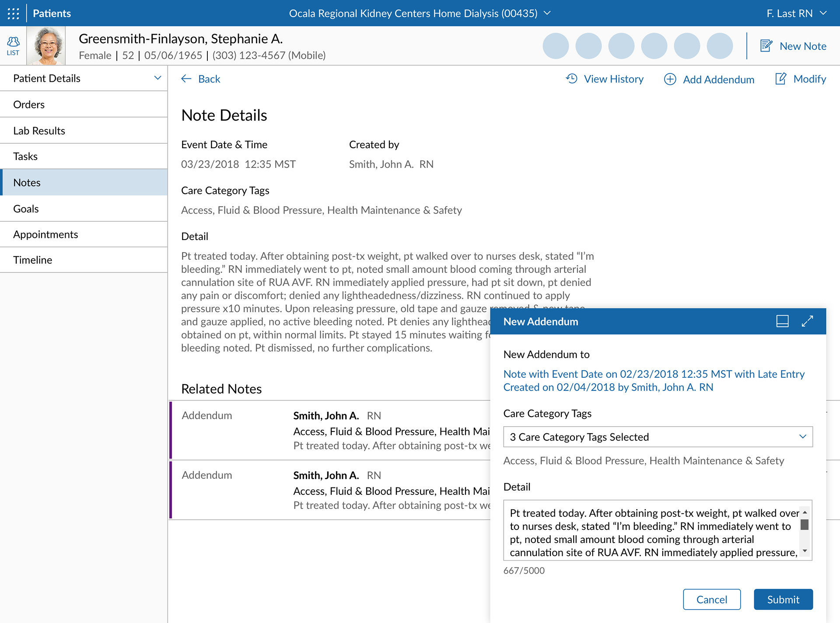Viewport: 840px width, 623px height.
Task: Open Goals in sidebar
Action: tap(84, 209)
